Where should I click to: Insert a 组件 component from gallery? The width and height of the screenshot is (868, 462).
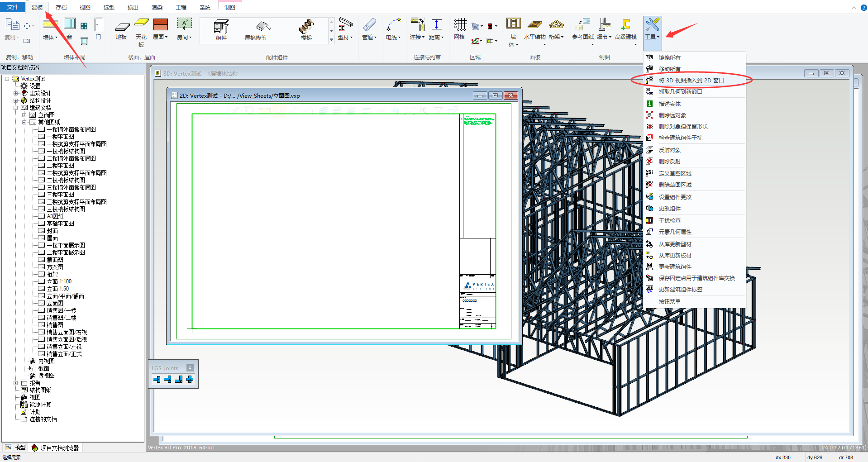[x=221, y=30]
